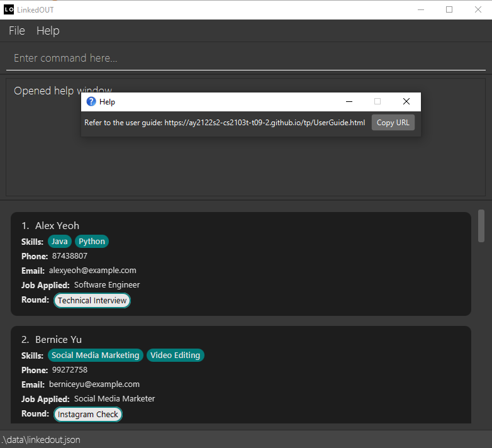Click the LinkedOUT app logo icon

tap(9, 9)
